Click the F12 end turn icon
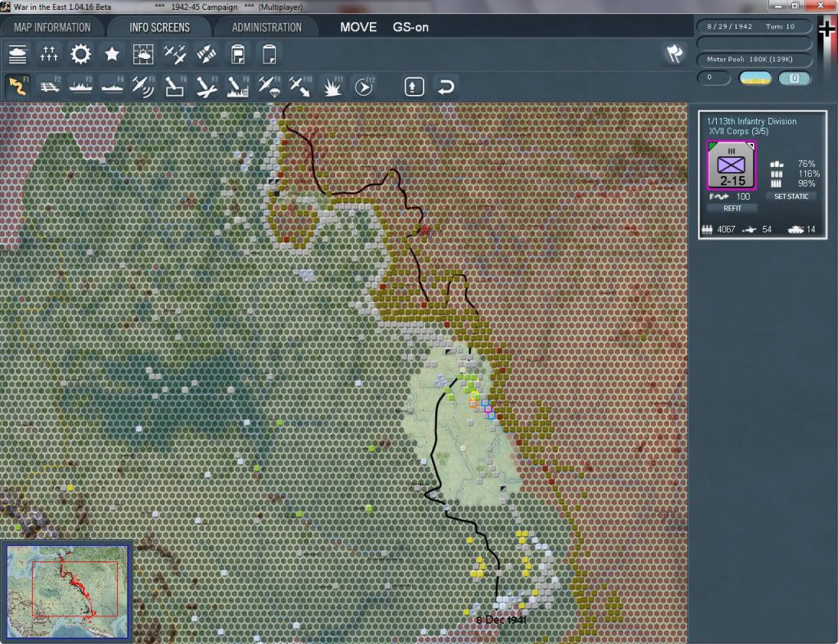This screenshot has height=644, width=838. (364, 86)
